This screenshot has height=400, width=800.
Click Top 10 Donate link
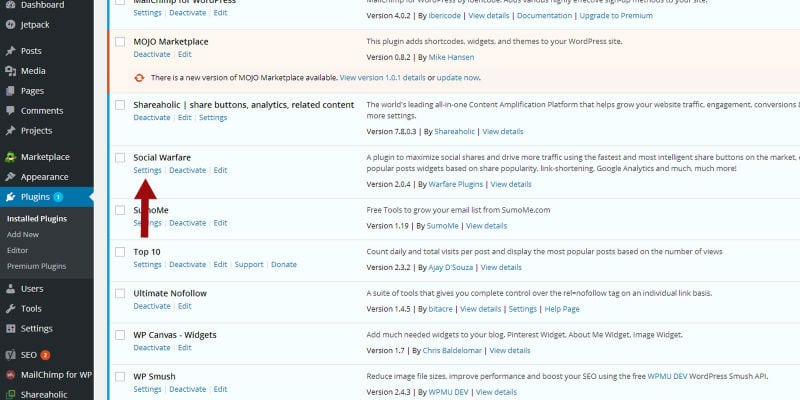pos(284,264)
